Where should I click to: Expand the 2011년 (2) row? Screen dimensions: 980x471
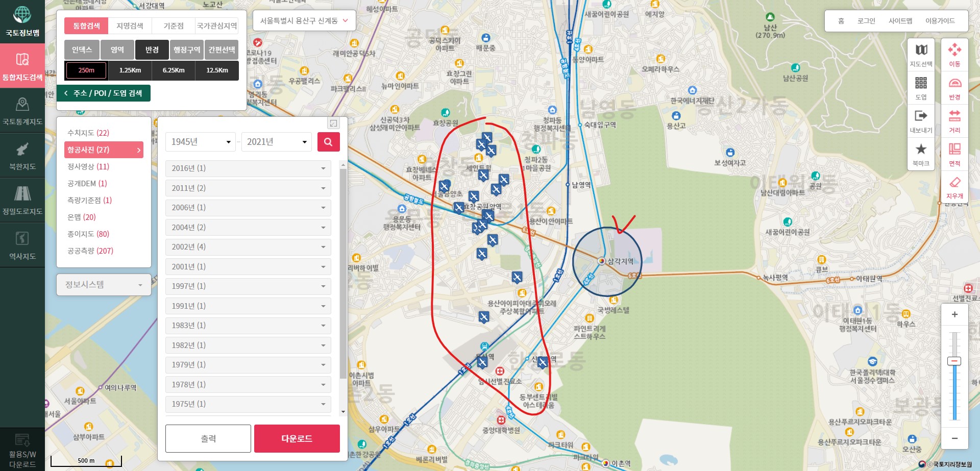pyautogui.click(x=248, y=188)
